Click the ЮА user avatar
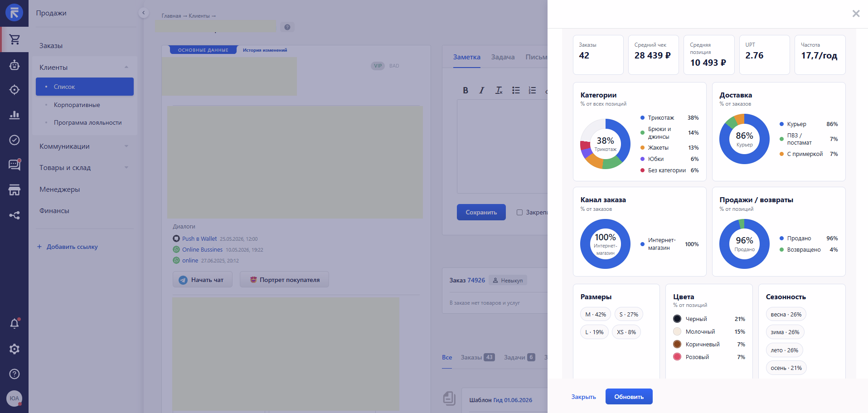This screenshot has height=413, width=868. 15,398
